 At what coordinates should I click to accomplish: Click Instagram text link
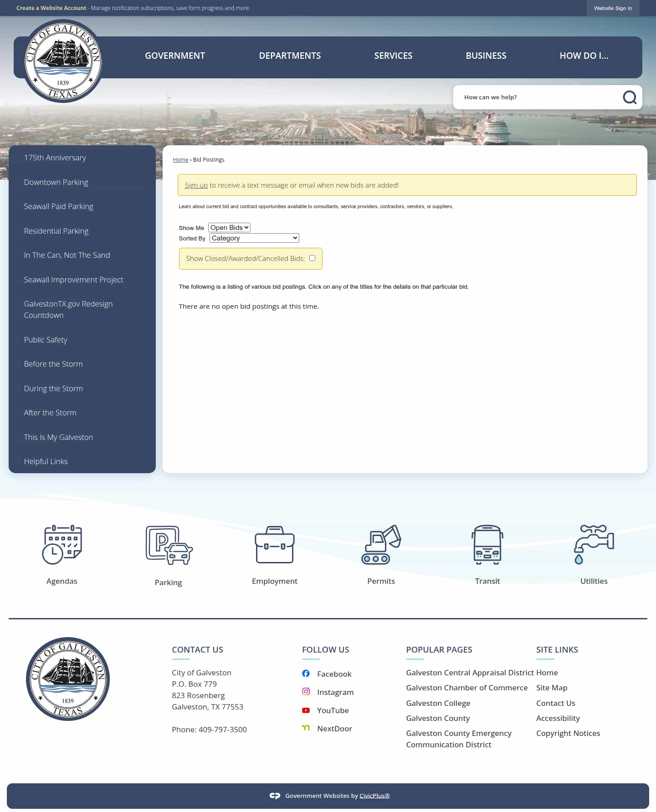335,692
